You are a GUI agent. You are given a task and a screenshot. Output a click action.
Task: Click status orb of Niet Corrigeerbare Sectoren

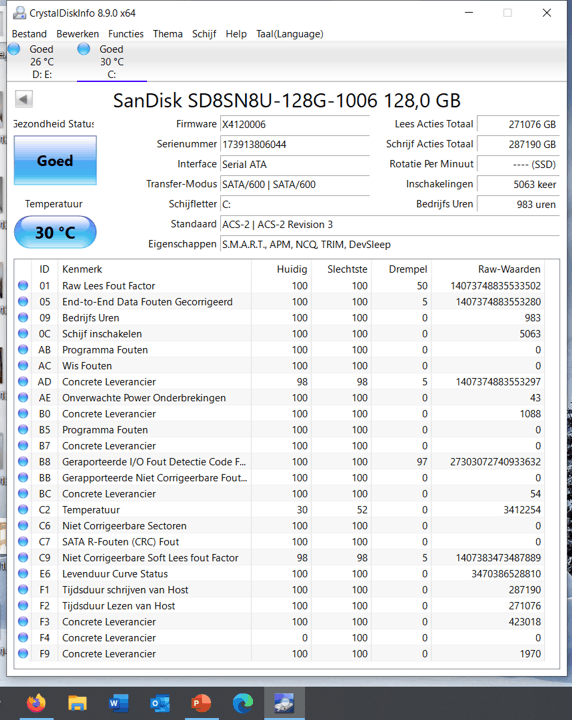click(x=23, y=526)
